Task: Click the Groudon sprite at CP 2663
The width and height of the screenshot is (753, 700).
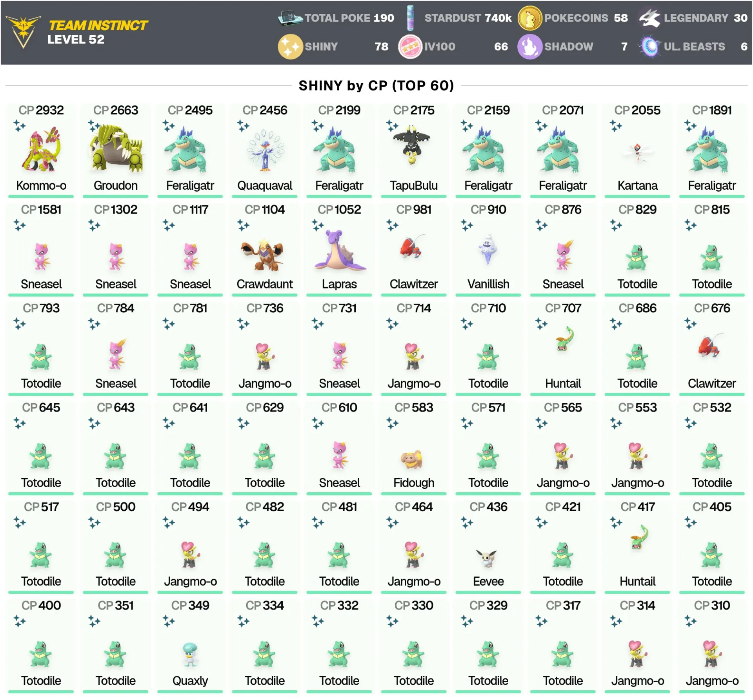Action: (x=116, y=149)
